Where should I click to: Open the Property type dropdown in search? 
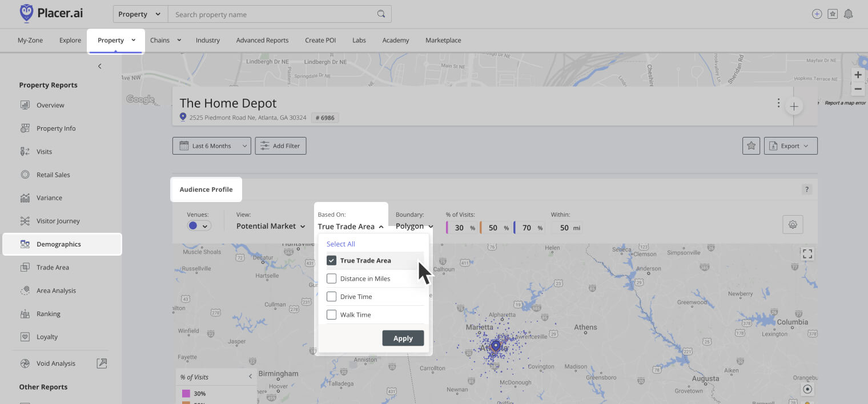point(140,14)
